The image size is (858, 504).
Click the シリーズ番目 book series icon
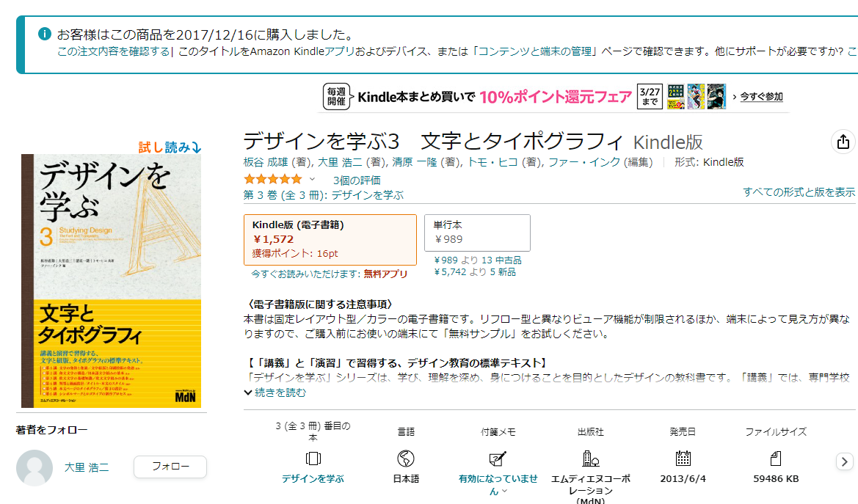(313, 456)
